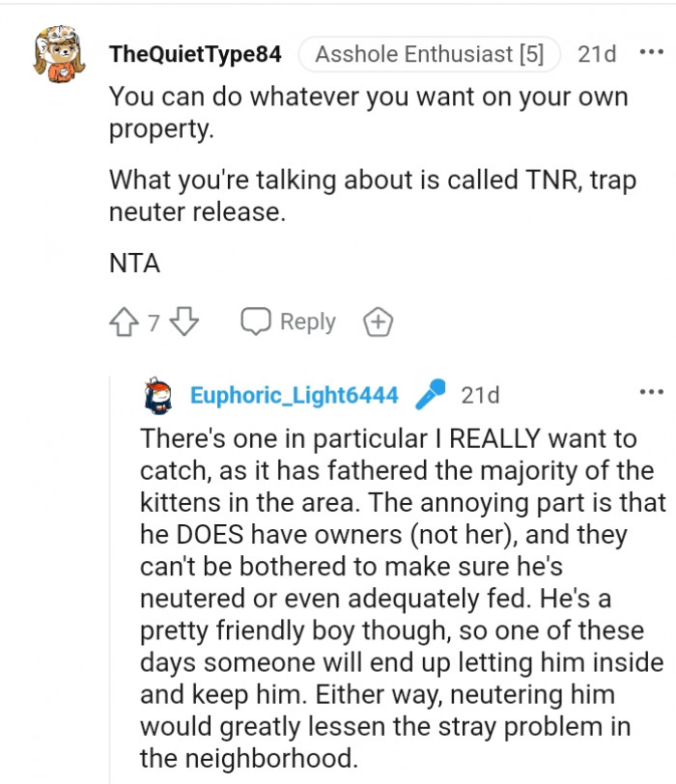Click the NTA verdict text
Viewport: 676px width, 784px height.
(x=134, y=264)
